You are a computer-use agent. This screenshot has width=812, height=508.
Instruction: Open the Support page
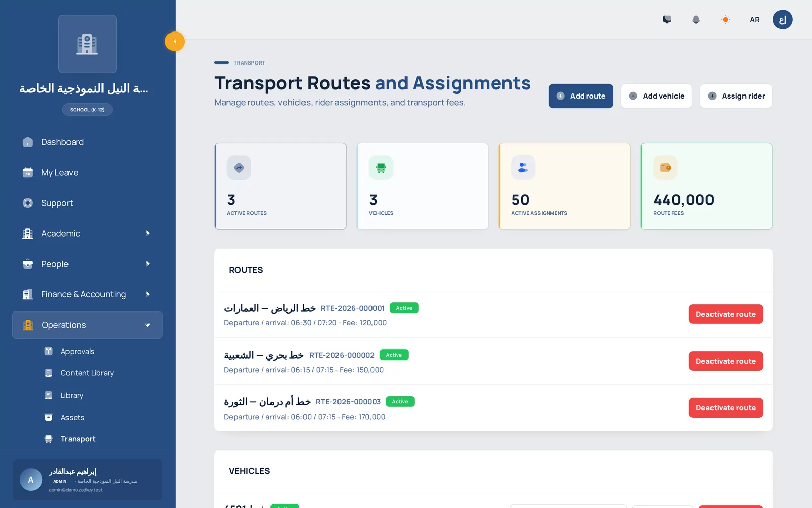pos(87,203)
